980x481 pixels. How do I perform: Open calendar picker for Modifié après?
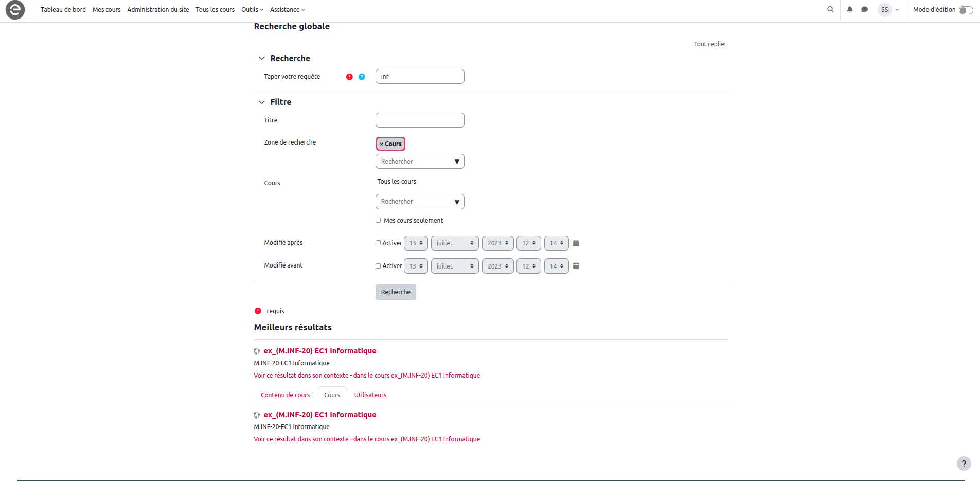pos(576,243)
